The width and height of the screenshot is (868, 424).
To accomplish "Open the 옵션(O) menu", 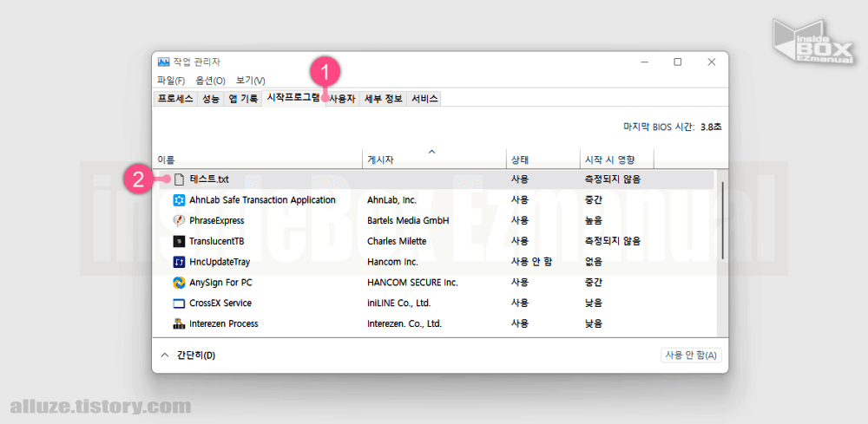I will (210, 81).
